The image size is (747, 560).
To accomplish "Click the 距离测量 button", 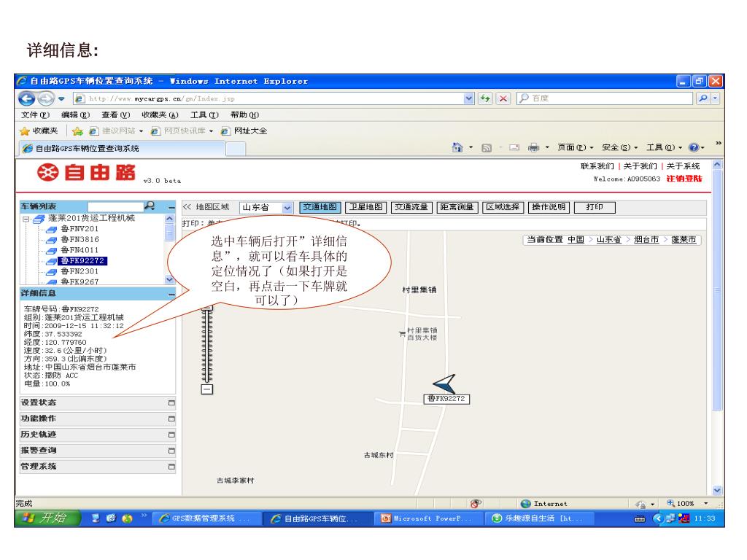I will [x=457, y=207].
